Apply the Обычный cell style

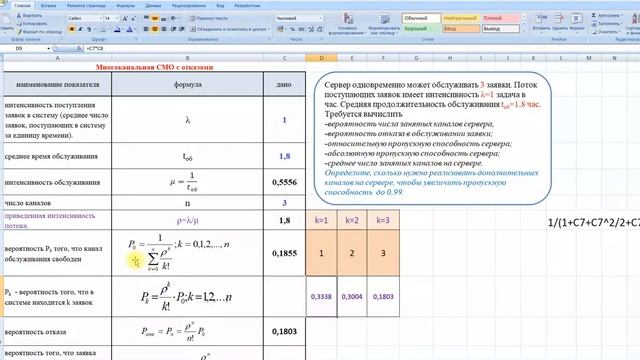(421, 18)
